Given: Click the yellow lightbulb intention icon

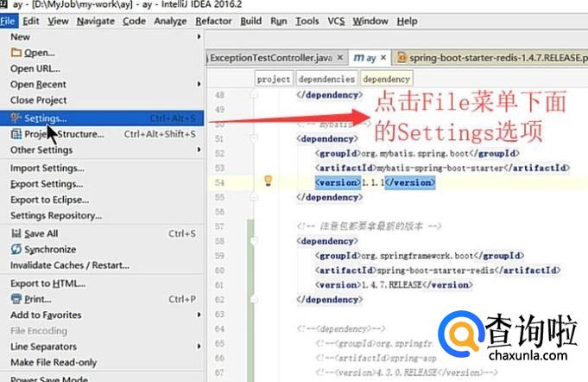Looking at the screenshot, I should tap(269, 181).
